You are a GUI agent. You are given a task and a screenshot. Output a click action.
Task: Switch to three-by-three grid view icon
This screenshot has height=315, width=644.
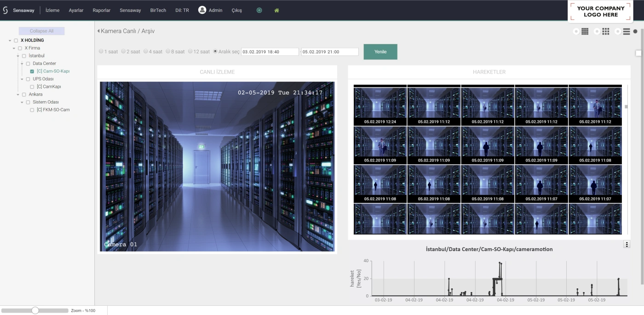click(x=606, y=31)
